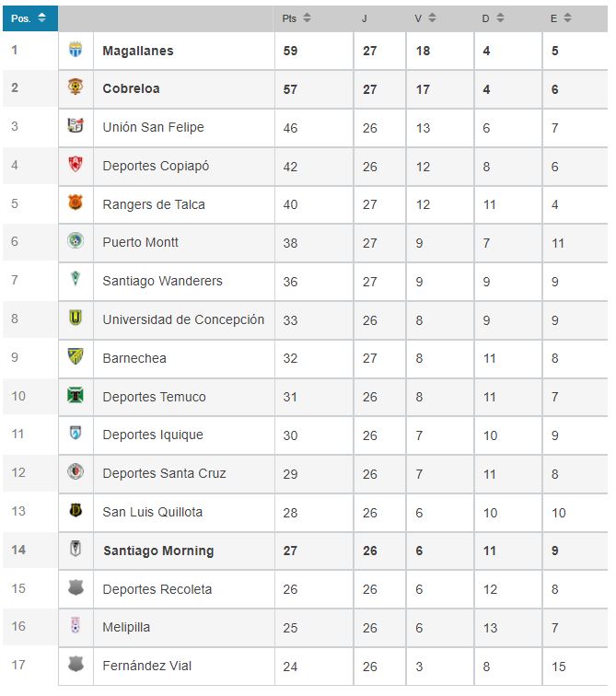Click the Deportes Temuco crest icon
Viewport: 616px width, 696px height.
click(76, 395)
